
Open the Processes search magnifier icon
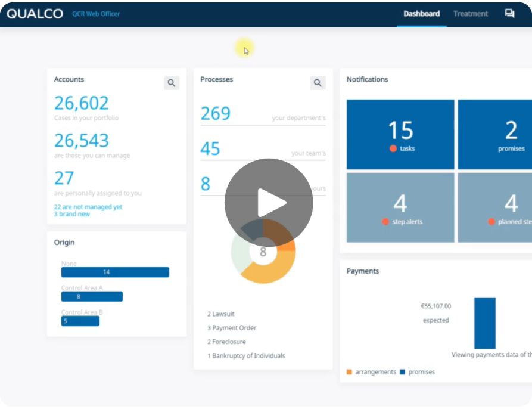point(318,83)
